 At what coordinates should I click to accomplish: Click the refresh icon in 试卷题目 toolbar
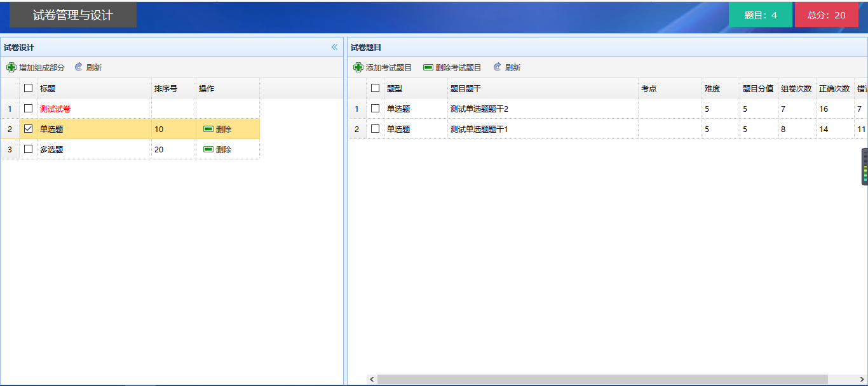click(x=498, y=67)
